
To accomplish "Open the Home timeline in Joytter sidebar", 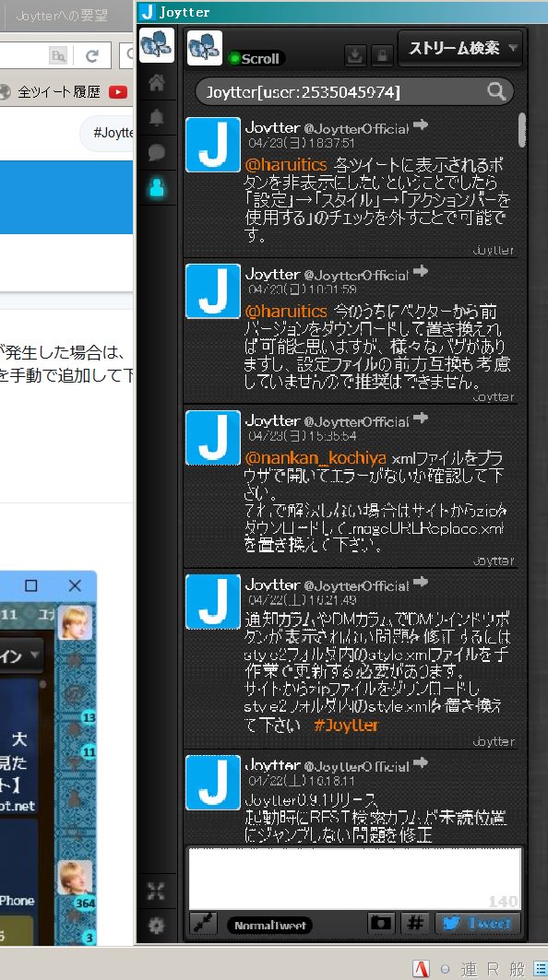I will pos(157,82).
